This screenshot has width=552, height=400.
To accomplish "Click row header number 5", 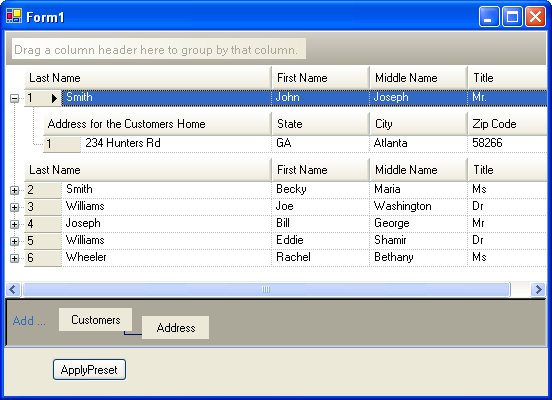I will (x=43, y=241).
